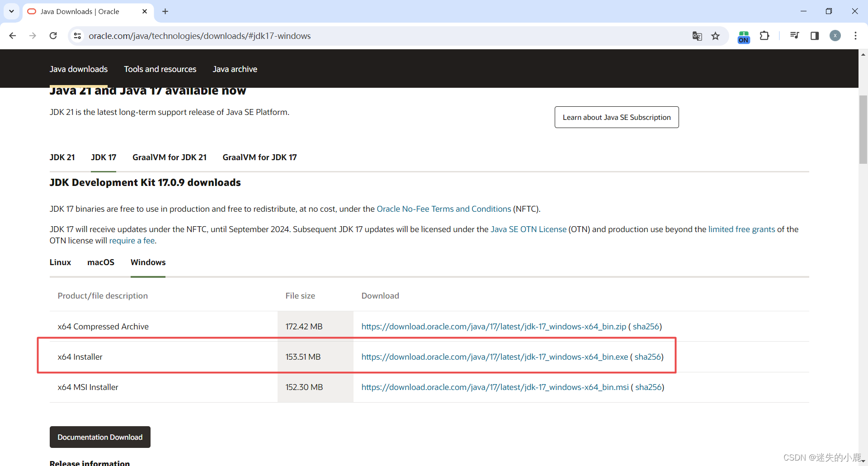Open sha256 for the zip archive
Viewport: 868px width, 466px height.
(646, 327)
